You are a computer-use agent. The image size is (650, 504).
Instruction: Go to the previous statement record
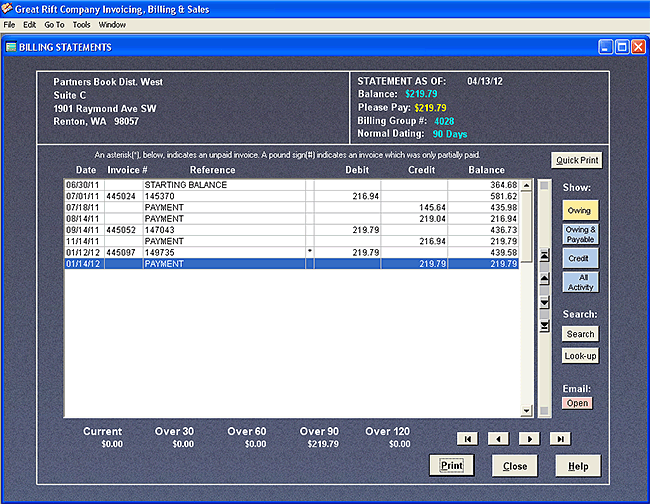click(x=497, y=438)
